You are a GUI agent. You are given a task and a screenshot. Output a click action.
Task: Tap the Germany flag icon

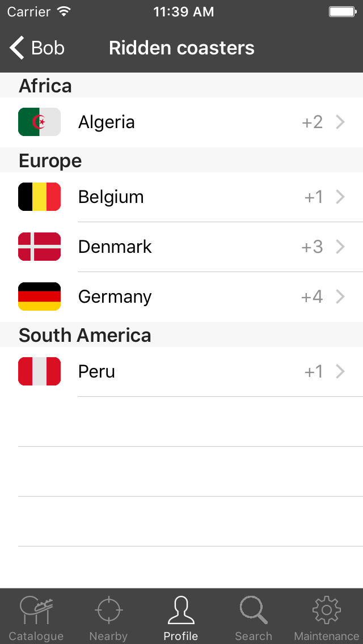(39, 296)
